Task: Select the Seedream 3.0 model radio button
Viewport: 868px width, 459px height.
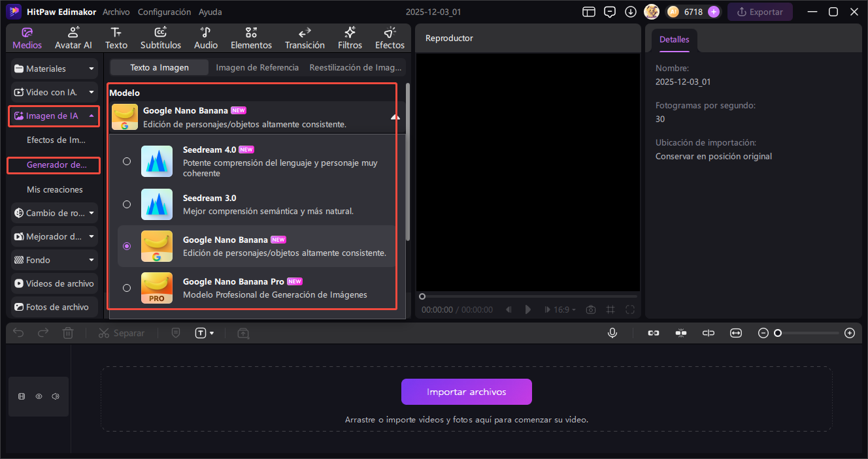Action: click(127, 204)
